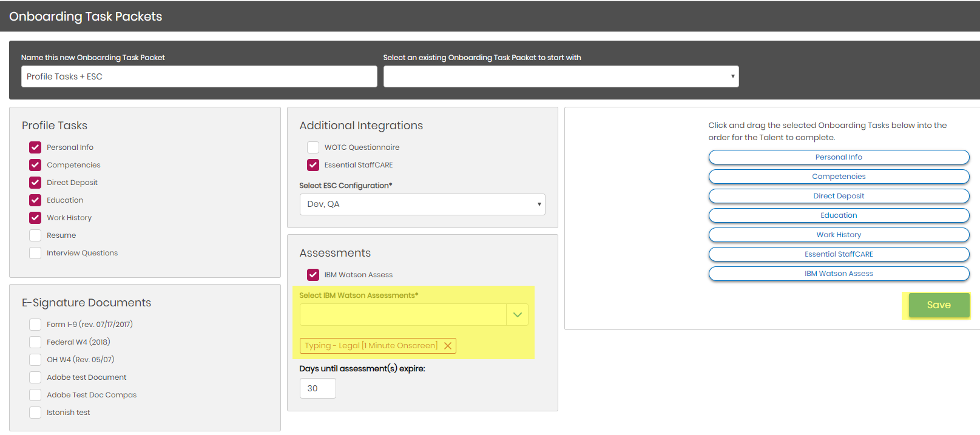Click the Additional Integrations heading
This screenshot has width=980, height=435.
pos(361,126)
